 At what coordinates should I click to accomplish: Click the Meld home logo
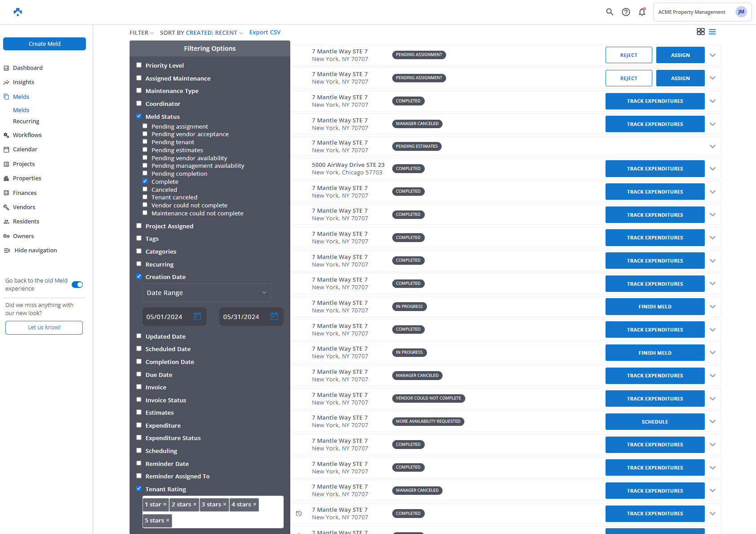pyautogui.click(x=18, y=12)
